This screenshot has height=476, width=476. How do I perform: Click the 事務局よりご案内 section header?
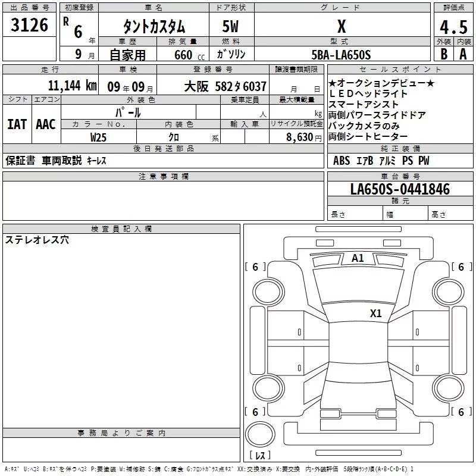(x=121, y=433)
